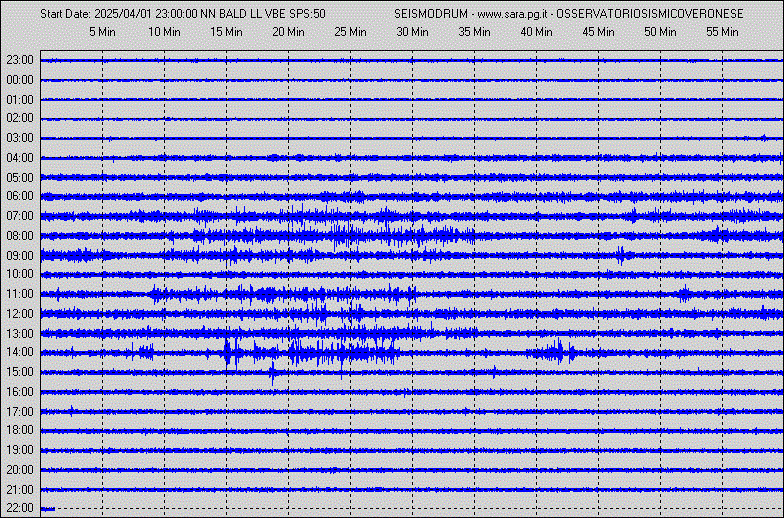
Task: Select the 09:00 hour trace label
Action: 20,256
